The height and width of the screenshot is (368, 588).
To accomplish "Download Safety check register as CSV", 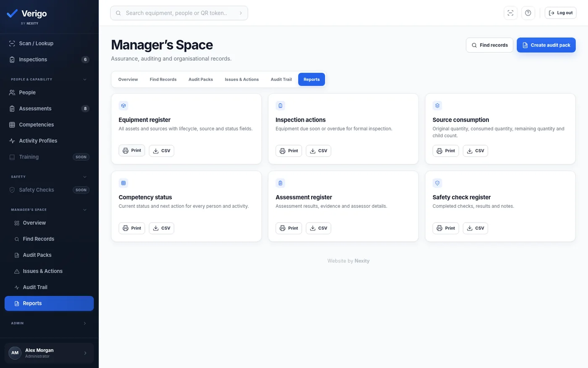I will click(x=475, y=228).
